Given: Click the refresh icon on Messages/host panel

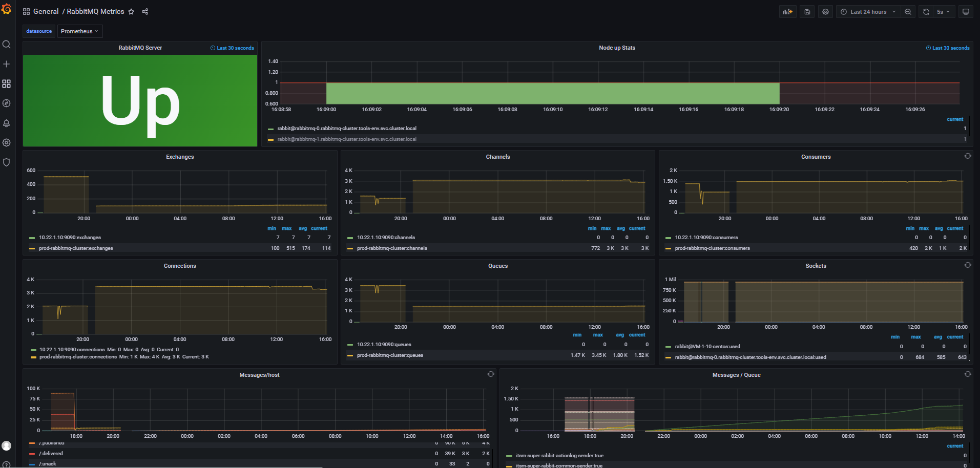Looking at the screenshot, I should 491,374.
